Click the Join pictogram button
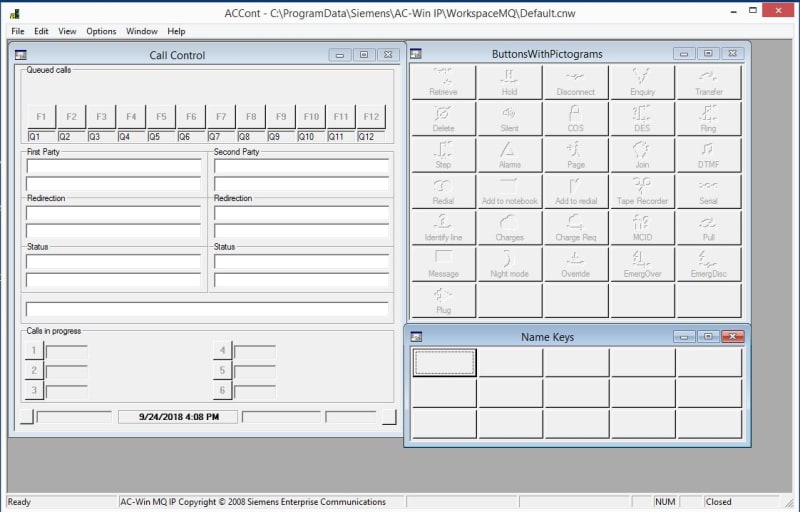Viewport: 800px width, 512px height. point(642,155)
